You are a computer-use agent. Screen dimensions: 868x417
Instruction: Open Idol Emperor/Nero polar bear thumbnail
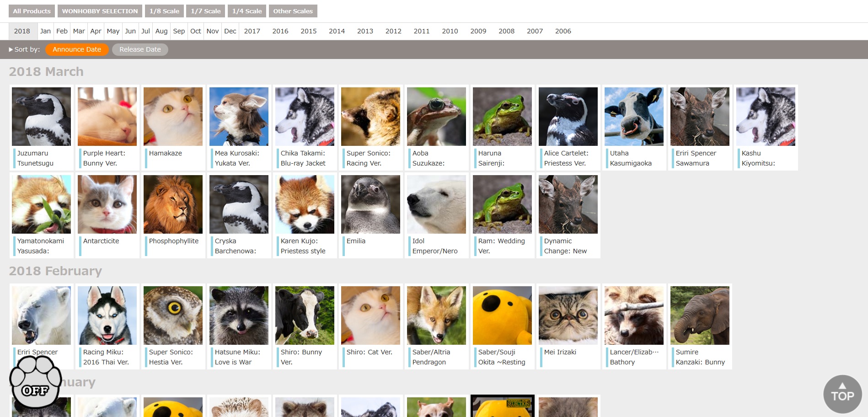click(x=436, y=204)
